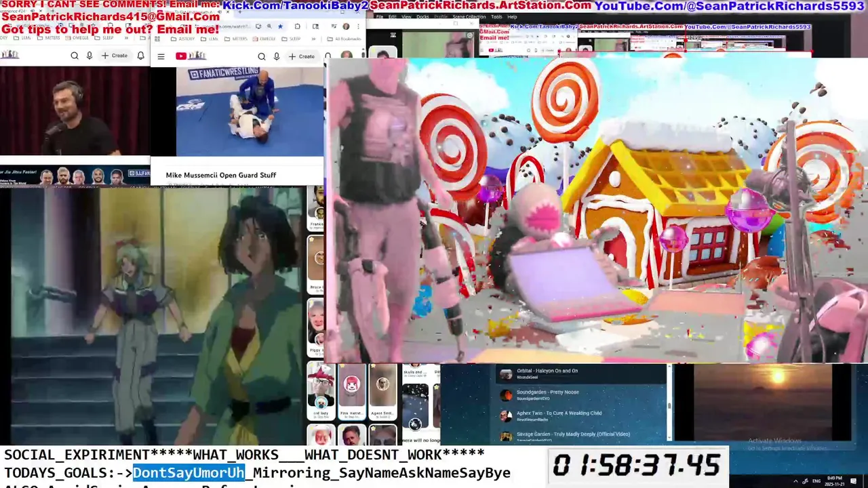868x488 pixels.
Task: Select the Agent Smit... lens card
Action: [382, 392]
